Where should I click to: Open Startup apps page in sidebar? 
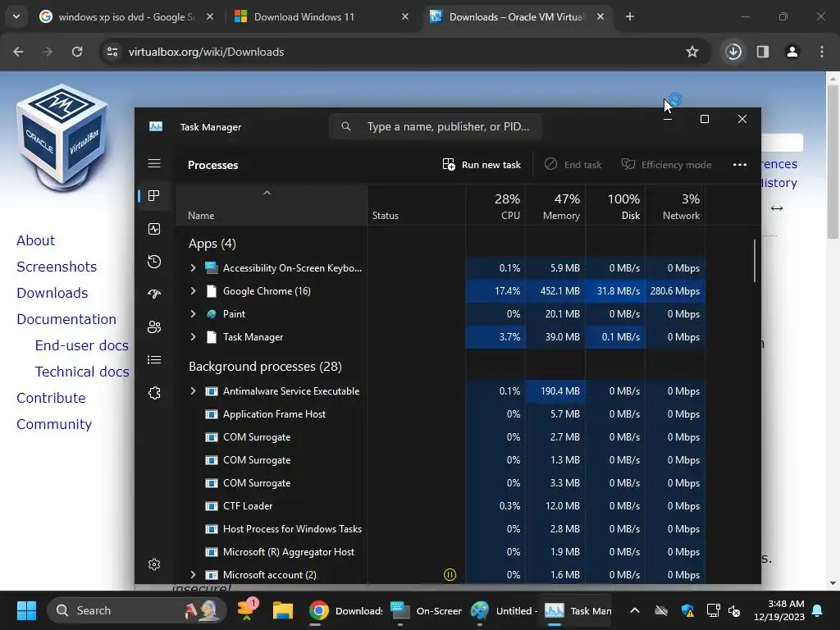pos(154,294)
